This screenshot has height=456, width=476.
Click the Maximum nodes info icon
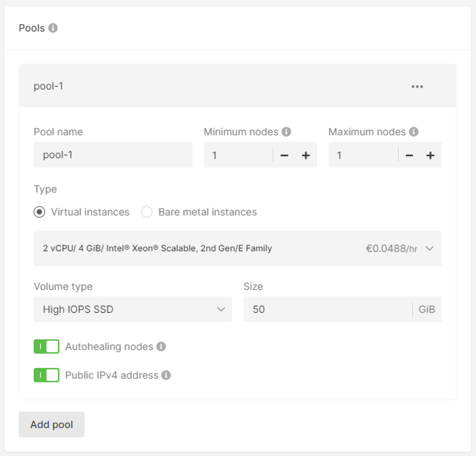413,132
